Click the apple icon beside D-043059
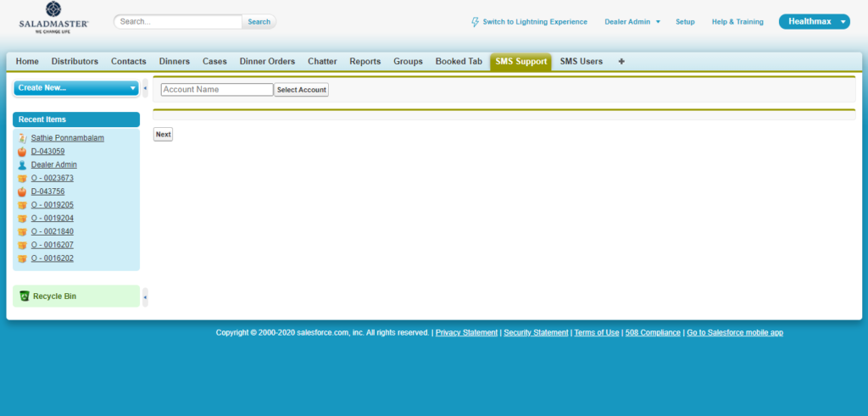The width and height of the screenshot is (868, 416). [x=22, y=152]
